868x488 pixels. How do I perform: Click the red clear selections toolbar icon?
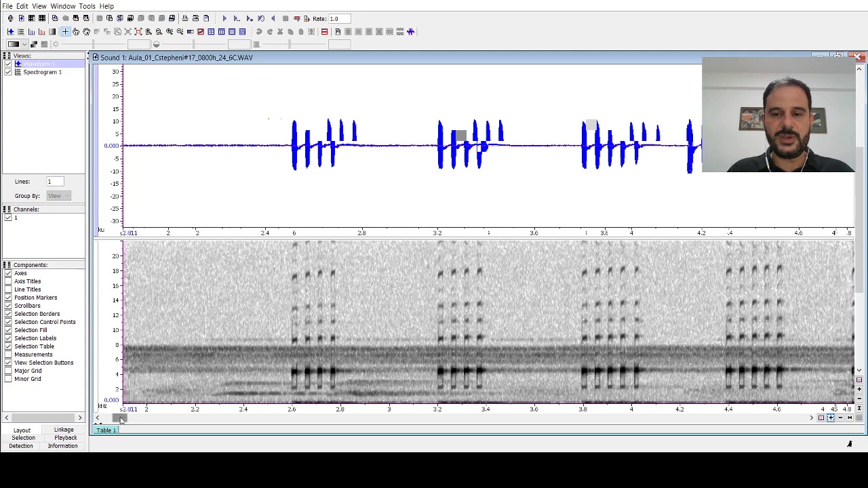[324, 32]
